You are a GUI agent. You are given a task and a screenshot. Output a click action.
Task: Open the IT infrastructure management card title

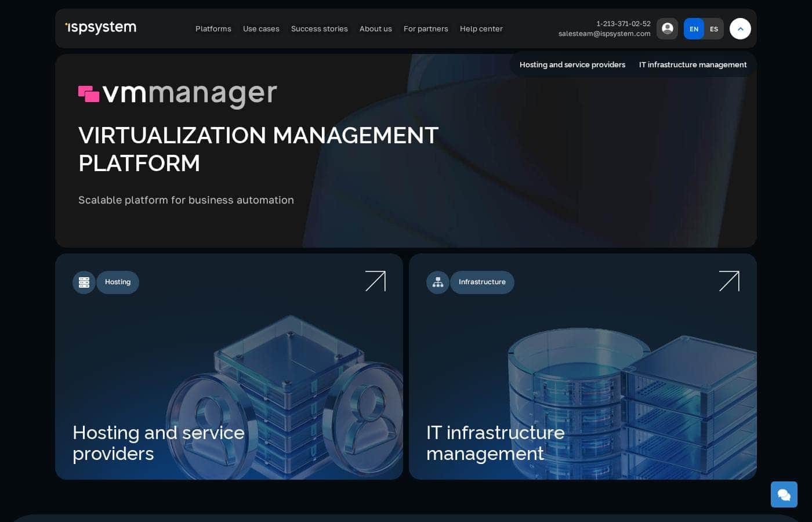(x=495, y=443)
